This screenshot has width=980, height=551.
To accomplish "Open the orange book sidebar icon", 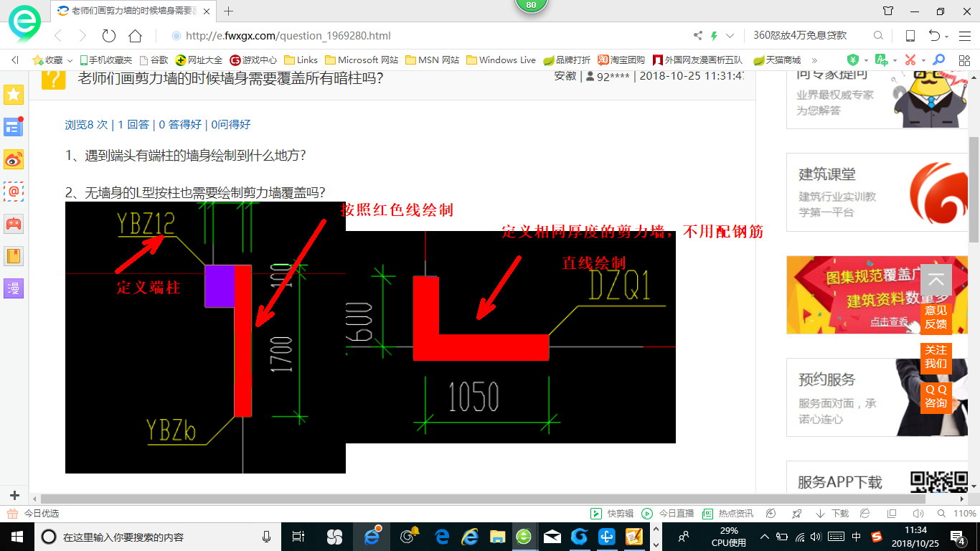I will pos(14,256).
